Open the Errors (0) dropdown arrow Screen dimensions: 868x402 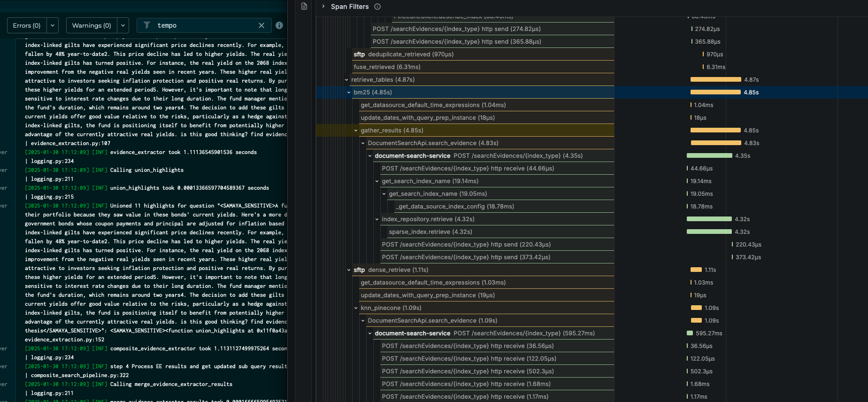52,25
